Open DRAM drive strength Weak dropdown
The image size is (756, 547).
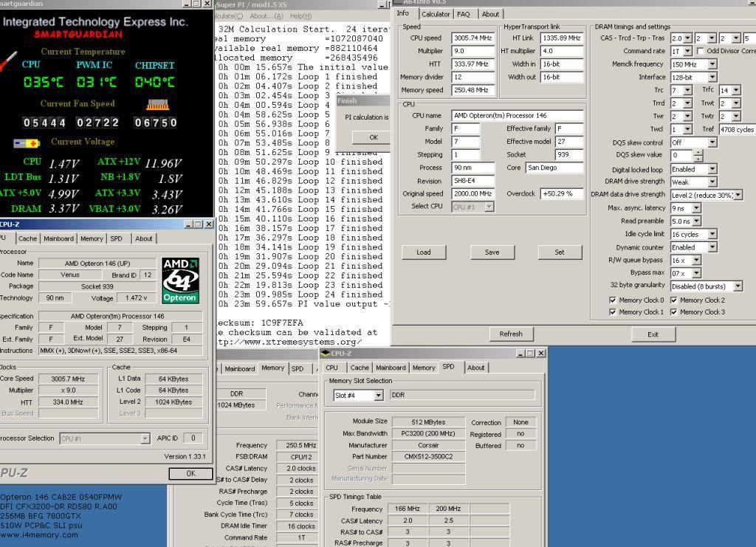712,182
